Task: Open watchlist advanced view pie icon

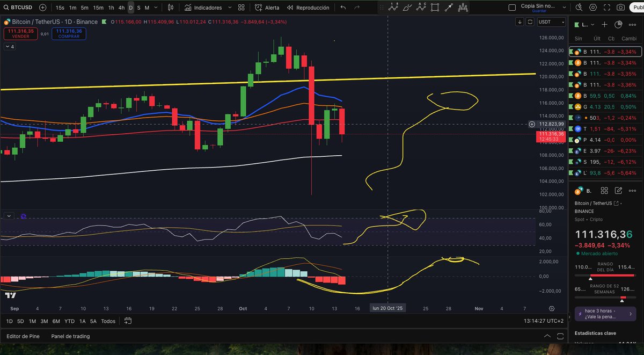Action: click(x=618, y=24)
